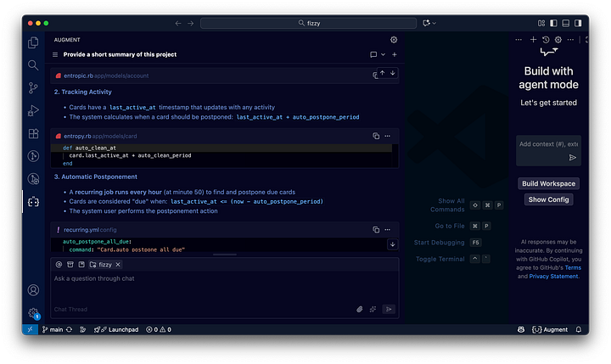Open Augment panel settings gear
Viewport: 611px width, 364px height.
394,40
